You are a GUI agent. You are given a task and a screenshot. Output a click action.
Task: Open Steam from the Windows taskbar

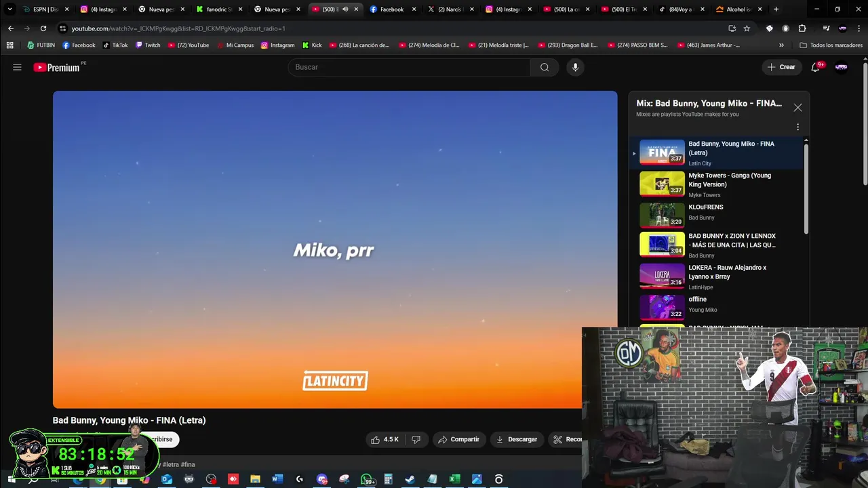tap(410, 479)
